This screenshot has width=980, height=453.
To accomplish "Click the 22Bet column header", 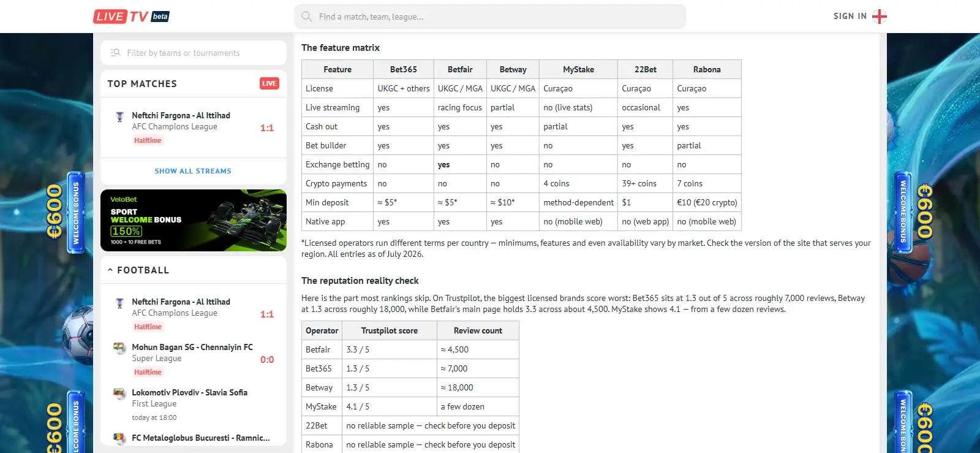I will click(646, 69).
